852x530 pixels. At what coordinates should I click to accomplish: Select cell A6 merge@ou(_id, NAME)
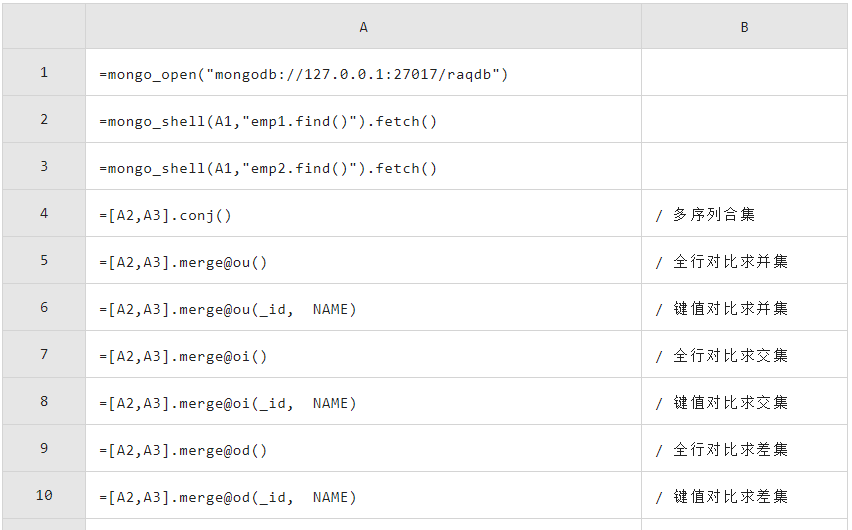pos(363,307)
